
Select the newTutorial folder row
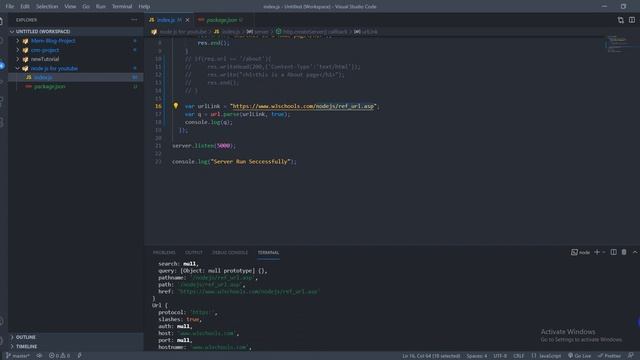click(x=76, y=59)
